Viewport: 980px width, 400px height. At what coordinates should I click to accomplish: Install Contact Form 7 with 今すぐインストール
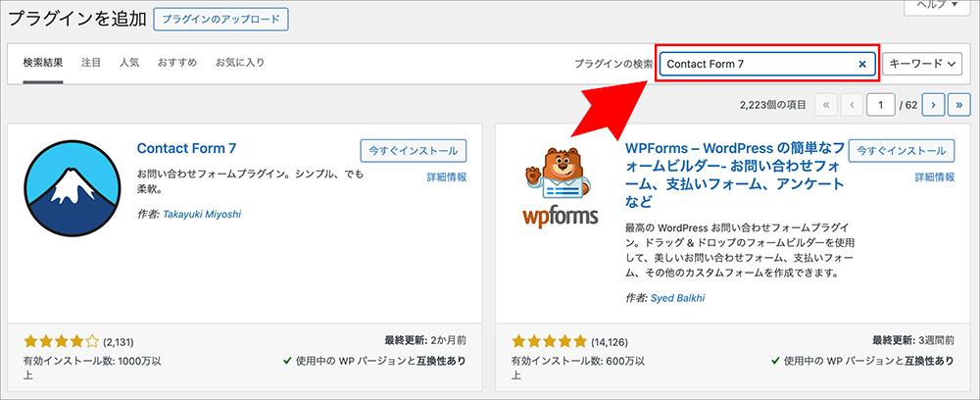414,151
